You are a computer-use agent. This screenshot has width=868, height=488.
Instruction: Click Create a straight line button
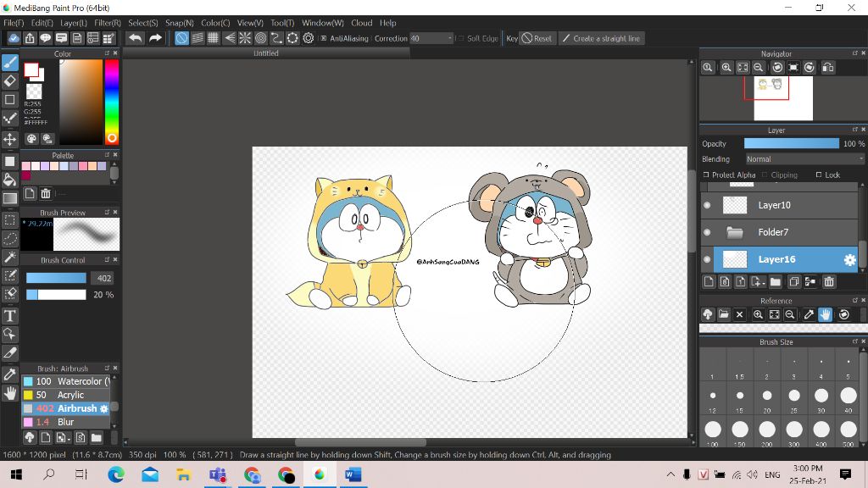(x=601, y=38)
